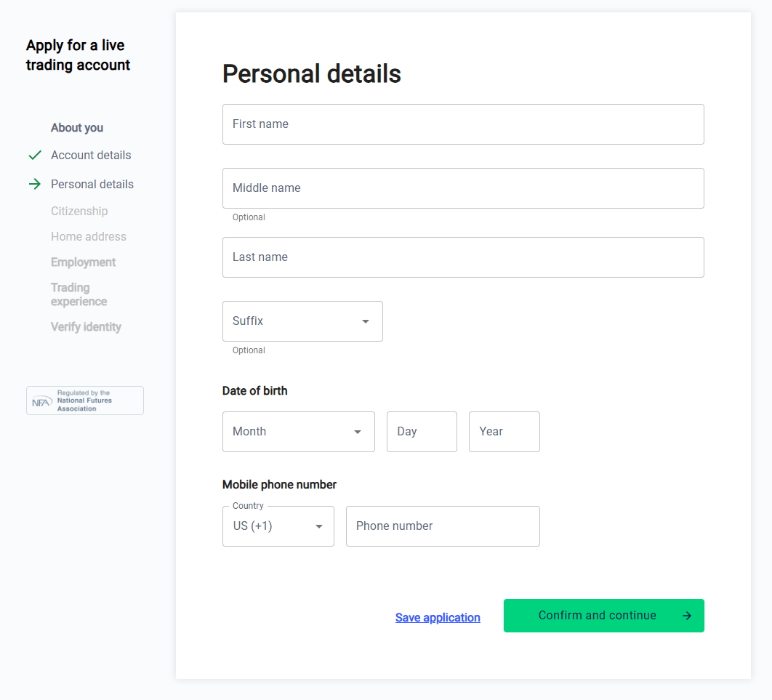Click the green arrow beside Personal details
The image size is (772, 700).
point(34,184)
